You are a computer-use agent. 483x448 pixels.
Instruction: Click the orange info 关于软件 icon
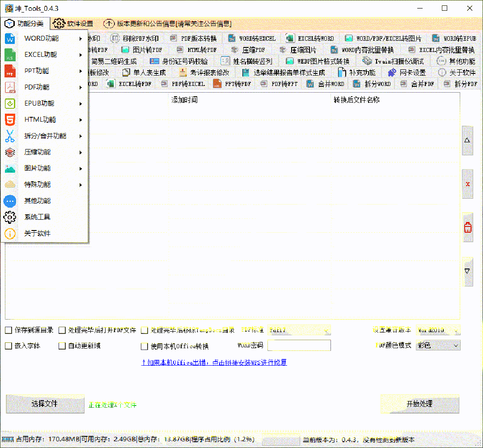click(10, 234)
